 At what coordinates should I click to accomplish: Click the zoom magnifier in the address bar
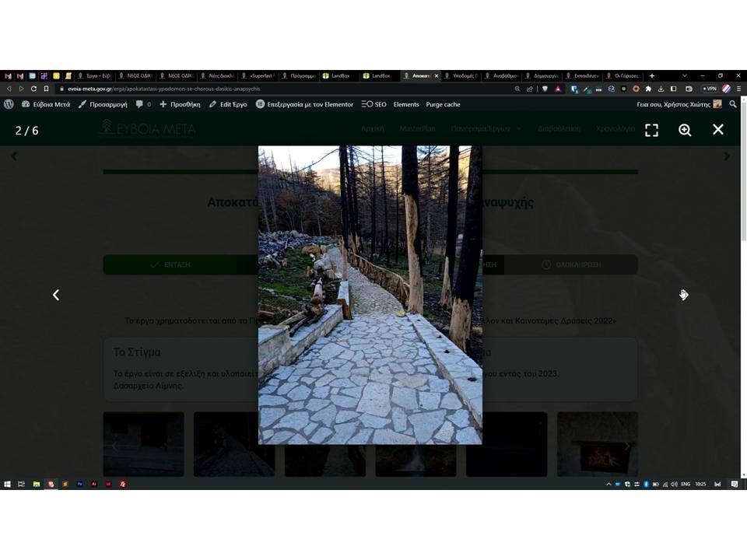click(x=517, y=89)
